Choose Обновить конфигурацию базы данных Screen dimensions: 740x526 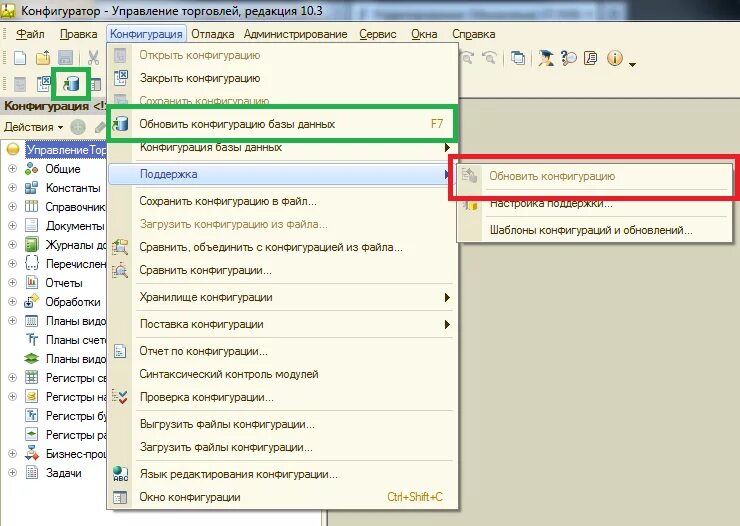(282, 124)
